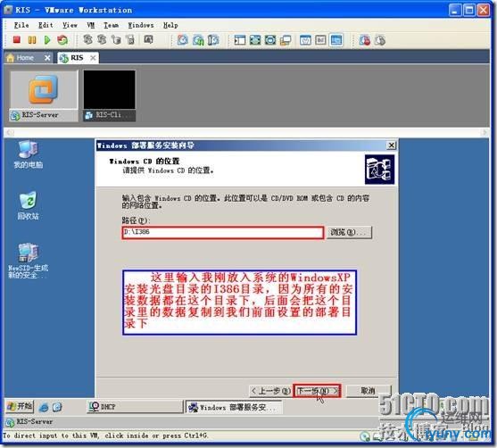
Task: Click the Unity multiple windows icon
Action: pyautogui.click(x=286, y=40)
